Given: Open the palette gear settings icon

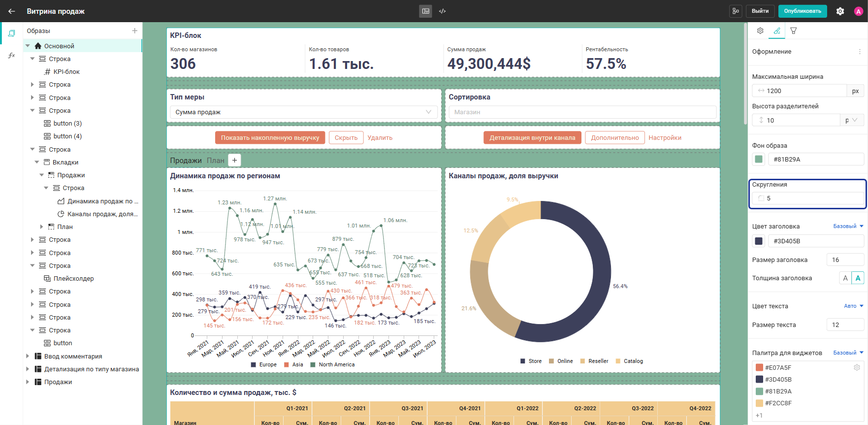Looking at the screenshot, I should (x=857, y=367).
